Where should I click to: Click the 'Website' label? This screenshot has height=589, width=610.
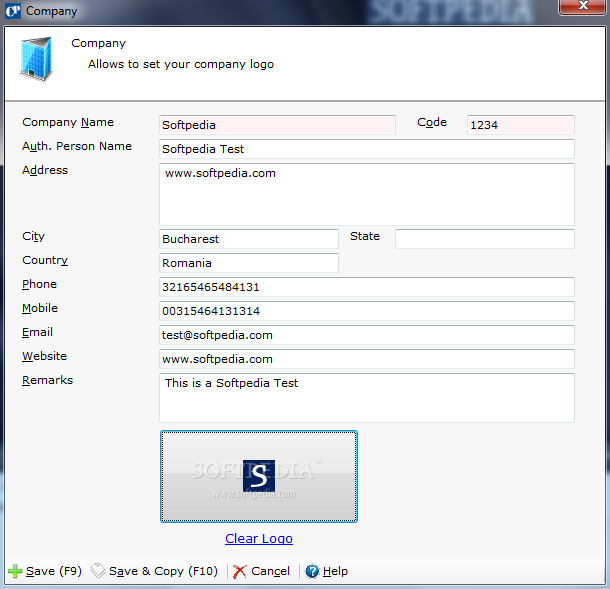pyautogui.click(x=44, y=356)
